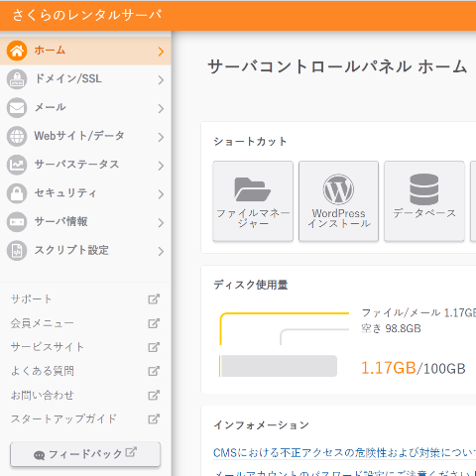
Task: Click external link icon next to よくある質問
Action: pos(154,371)
